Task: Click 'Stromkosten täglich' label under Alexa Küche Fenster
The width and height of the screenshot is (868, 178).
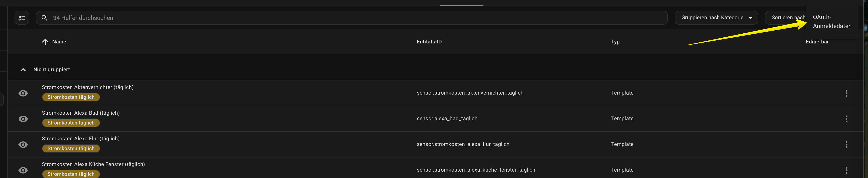Action: click(x=71, y=174)
